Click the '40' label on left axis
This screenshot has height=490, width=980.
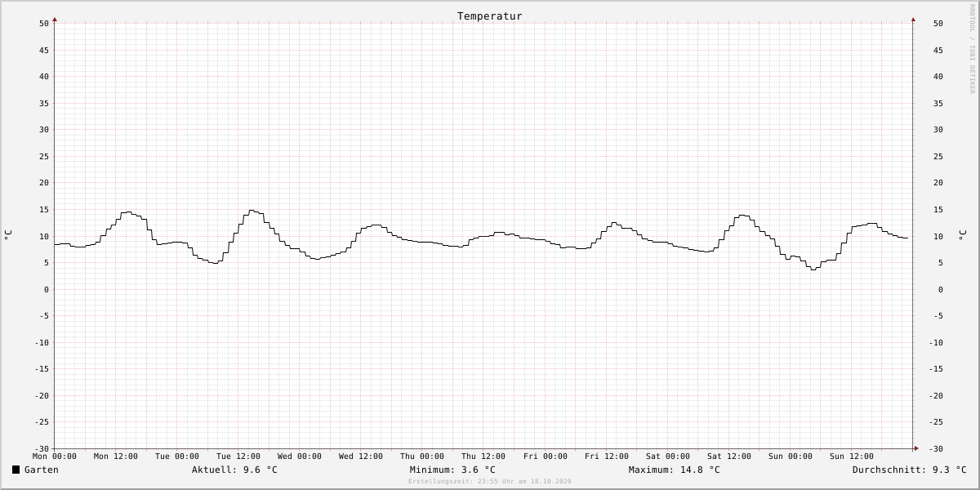pos(44,77)
